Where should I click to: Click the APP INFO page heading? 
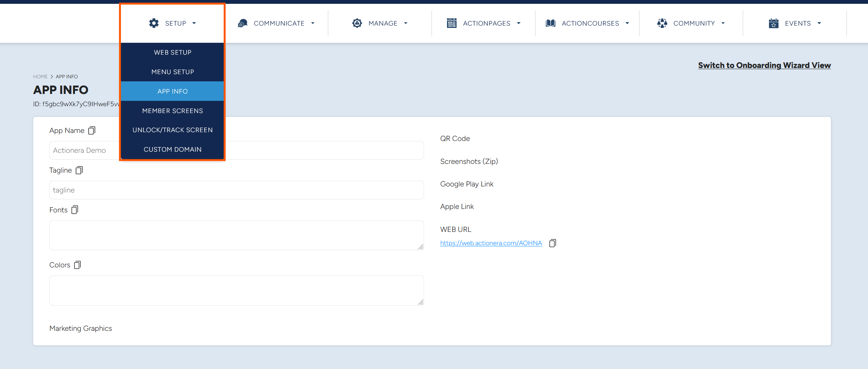60,90
